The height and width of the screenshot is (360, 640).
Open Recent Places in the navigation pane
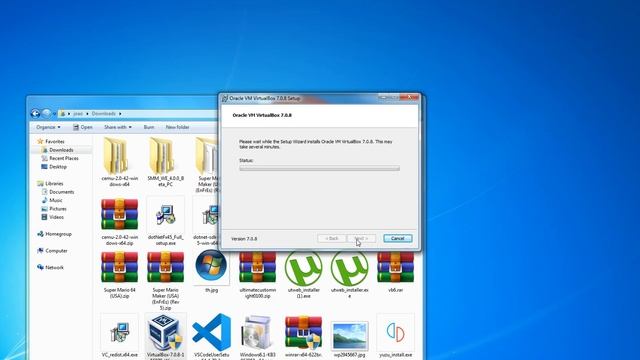pos(64,158)
